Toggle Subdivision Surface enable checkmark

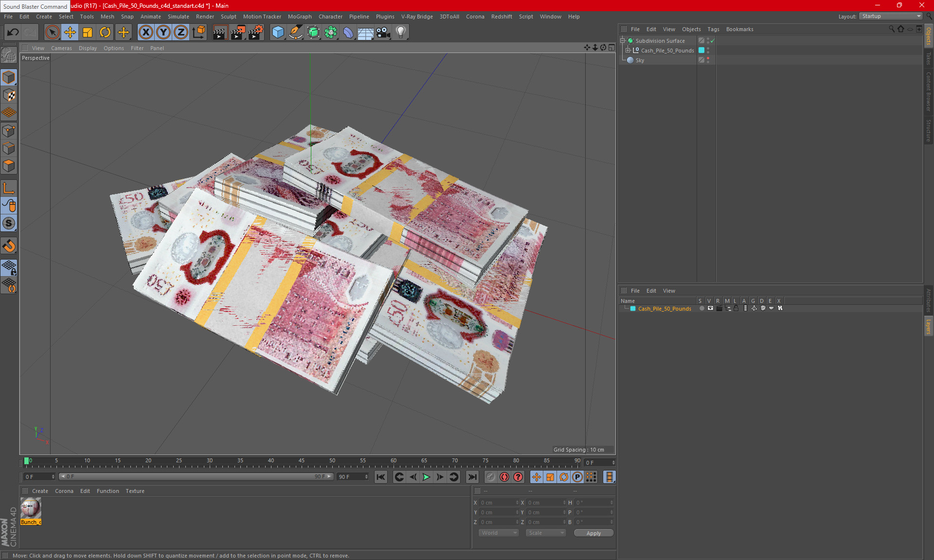[713, 41]
